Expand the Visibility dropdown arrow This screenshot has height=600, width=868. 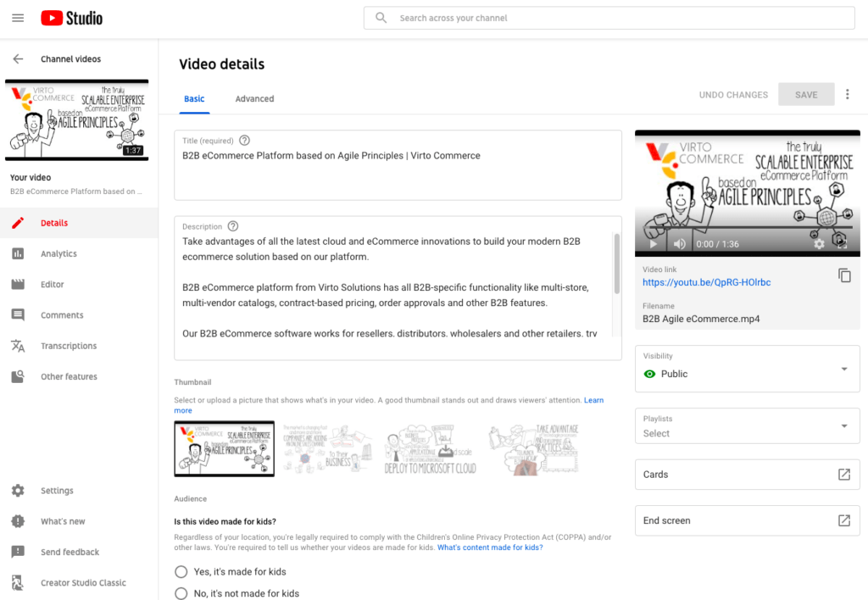[x=844, y=369]
